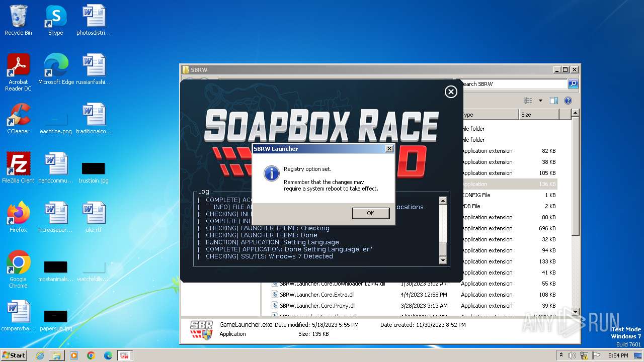Click the volume speaker tray icon

click(572, 355)
